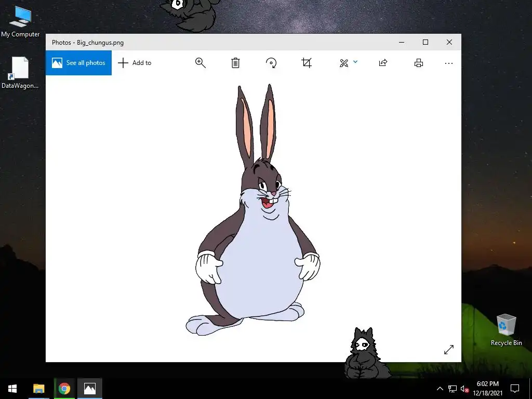Open the Action Center notifications icon
532x399 pixels.
point(515,389)
